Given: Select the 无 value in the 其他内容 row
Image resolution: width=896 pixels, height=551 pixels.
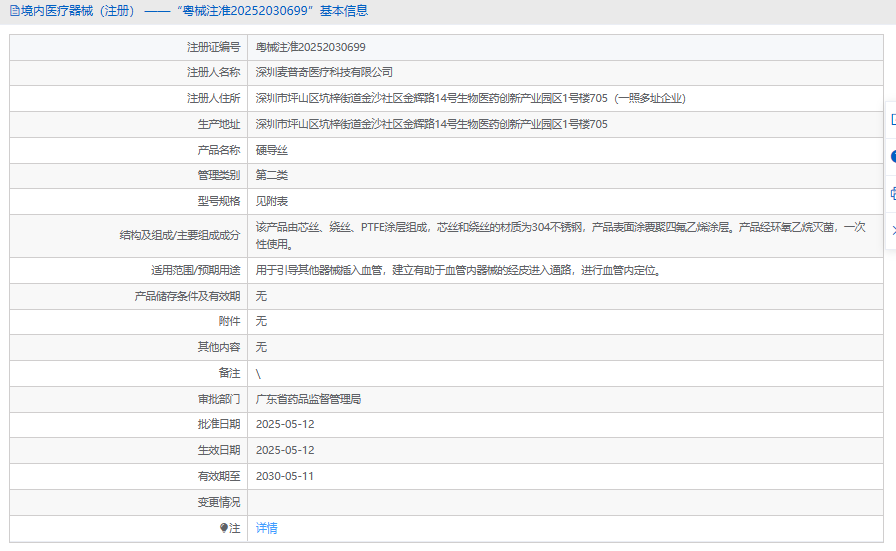Looking at the screenshot, I should click(x=261, y=347).
